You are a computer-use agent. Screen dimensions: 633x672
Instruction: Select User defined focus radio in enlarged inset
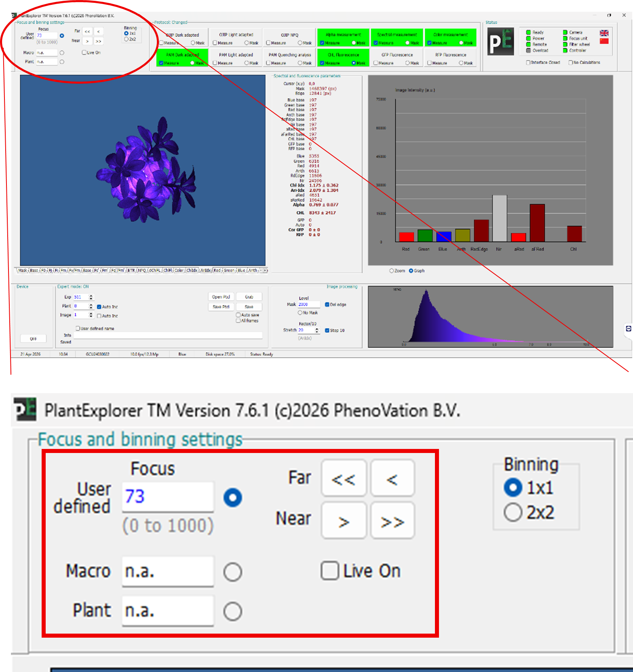pos(233,497)
